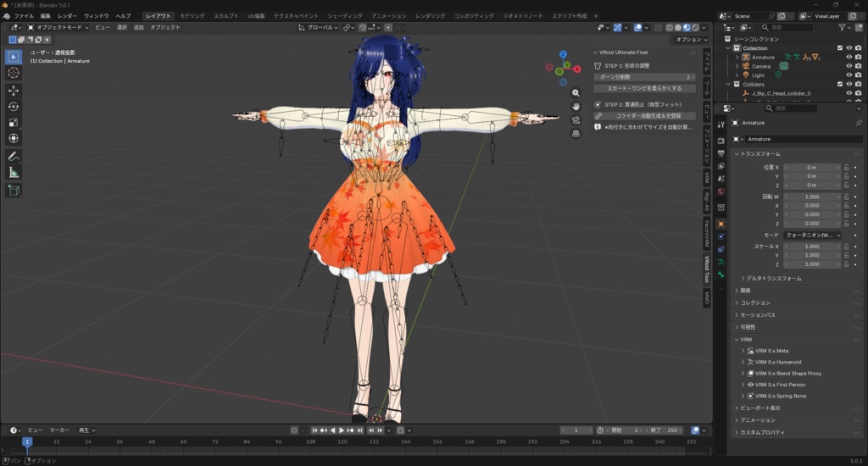
Task: Open the グローバル orientation dropdown
Action: pos(319,27)
